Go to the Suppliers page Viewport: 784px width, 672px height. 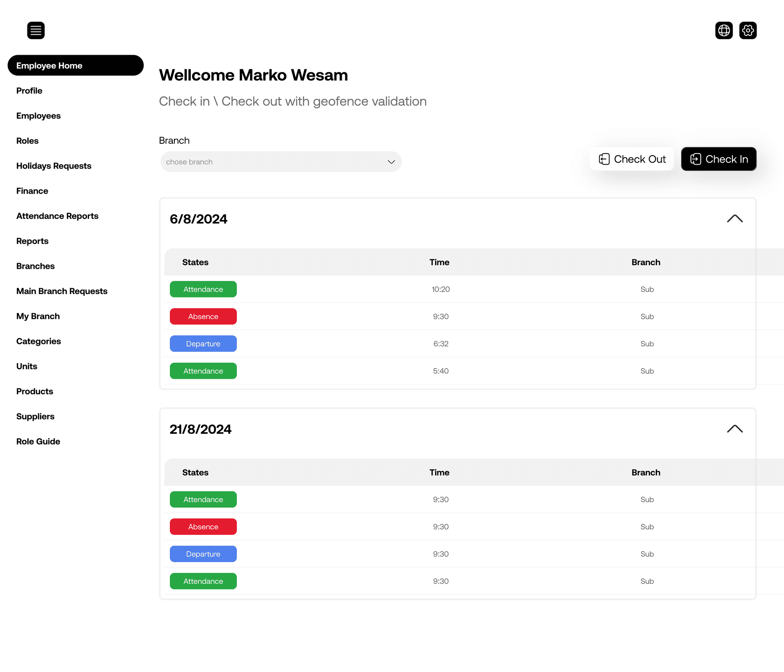[35, 416]
